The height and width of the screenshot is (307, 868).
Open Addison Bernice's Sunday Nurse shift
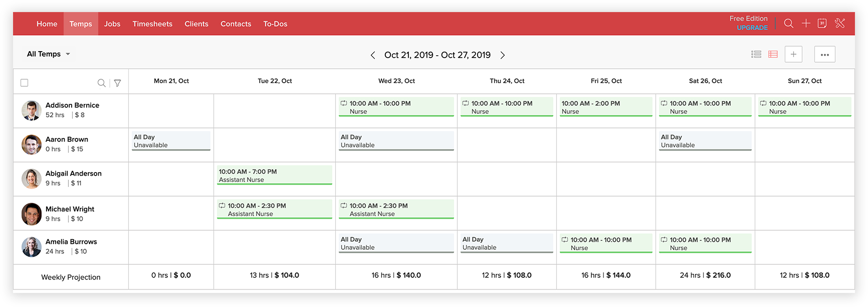click(x=805, y=107)
